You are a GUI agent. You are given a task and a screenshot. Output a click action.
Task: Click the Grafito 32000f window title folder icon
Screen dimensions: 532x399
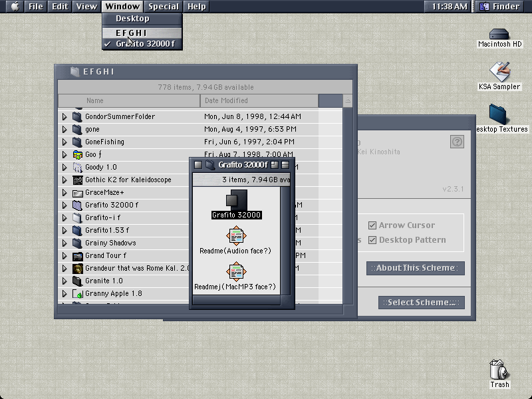210,165
